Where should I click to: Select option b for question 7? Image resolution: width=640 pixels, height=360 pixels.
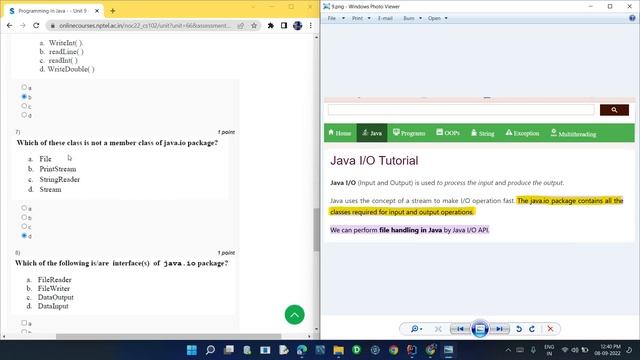click(x=24, y=218)
